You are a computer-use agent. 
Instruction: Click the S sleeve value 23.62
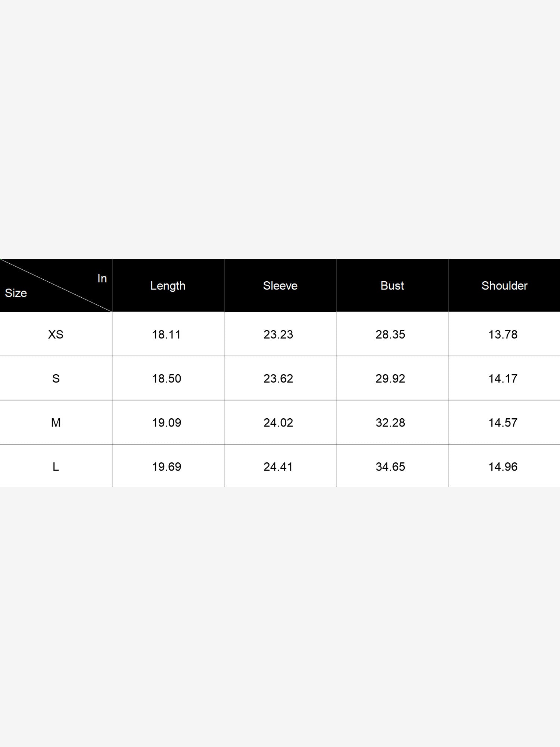point(278,378)
